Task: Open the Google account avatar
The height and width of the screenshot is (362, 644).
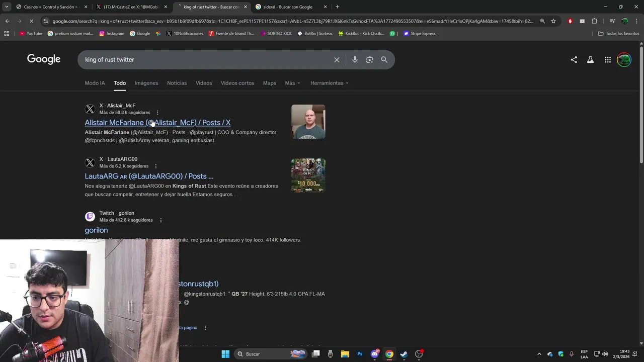Action: tap(624, 60)
